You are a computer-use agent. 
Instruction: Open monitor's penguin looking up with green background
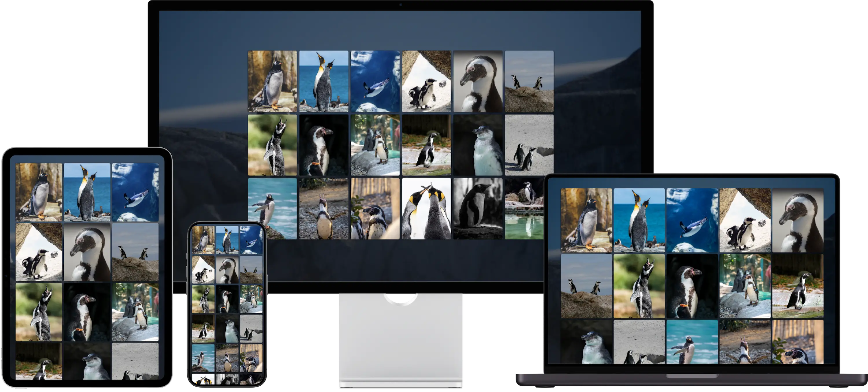tap(272, 145)
